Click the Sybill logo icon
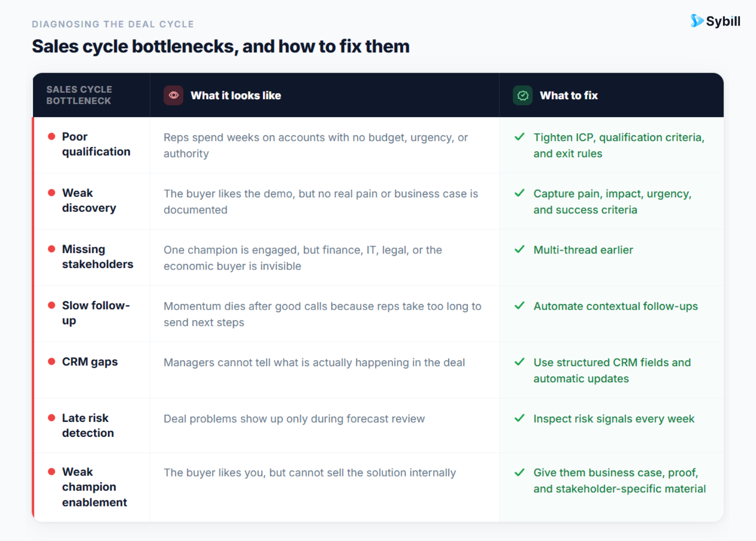This screenshot has width=756, height=541. [697, 21]
